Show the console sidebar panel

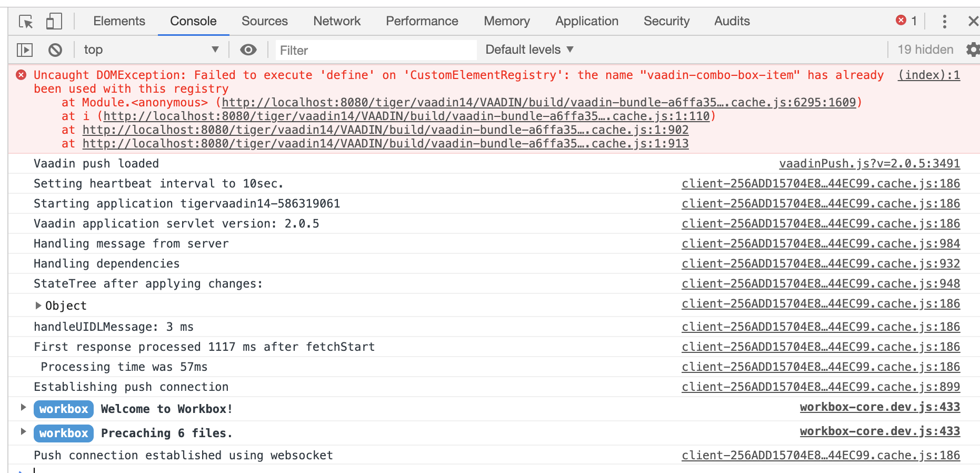[25, 50]
